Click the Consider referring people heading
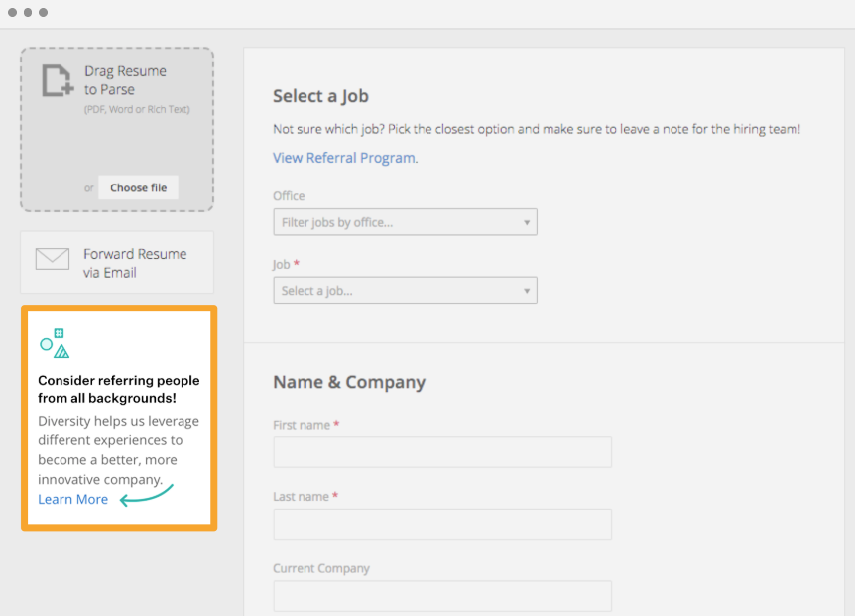855x616 pixels. tap(118, 389)
